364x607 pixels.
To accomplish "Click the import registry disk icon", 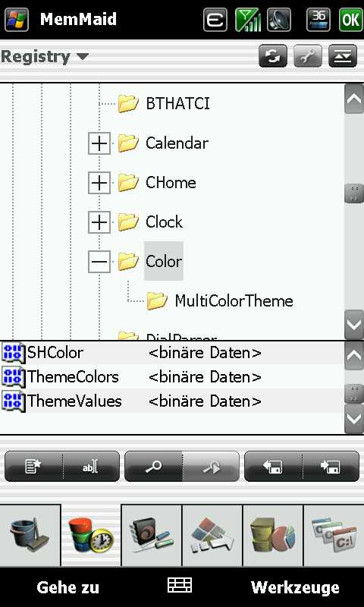I will [331, 466].
